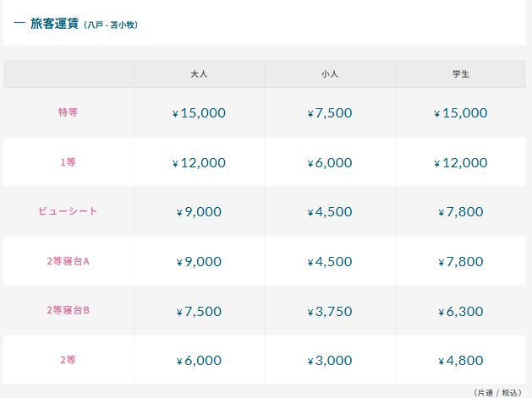Viewport: 532px width, 398px height.
Task: Select the 小人 column header
Action: tap(330, 74)
